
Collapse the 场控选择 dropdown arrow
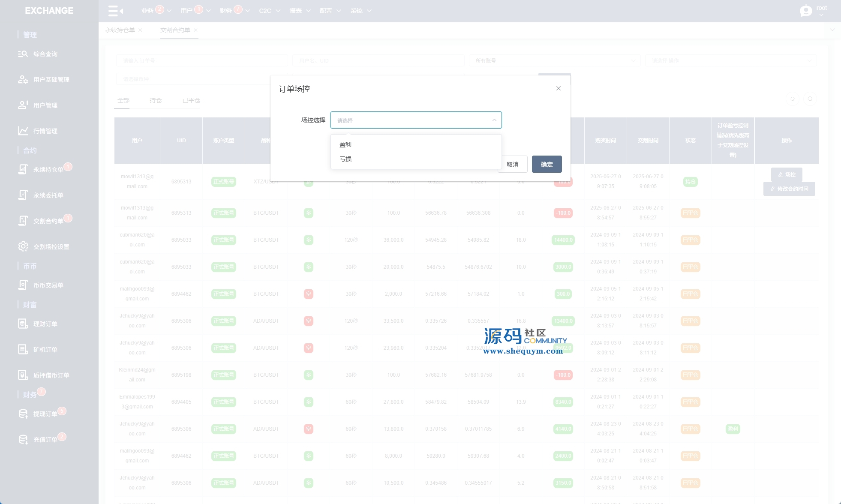coord(494,120)
